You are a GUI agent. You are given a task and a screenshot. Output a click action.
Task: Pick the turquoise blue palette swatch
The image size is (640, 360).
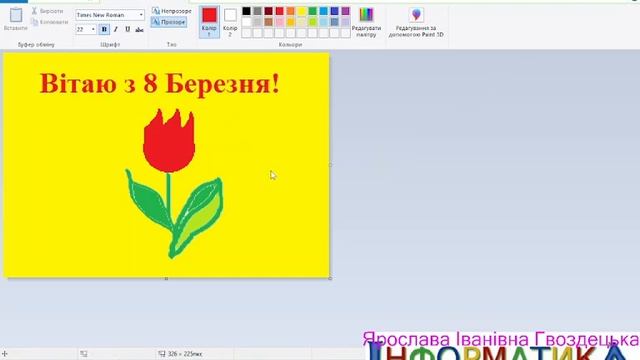point(324,11)
